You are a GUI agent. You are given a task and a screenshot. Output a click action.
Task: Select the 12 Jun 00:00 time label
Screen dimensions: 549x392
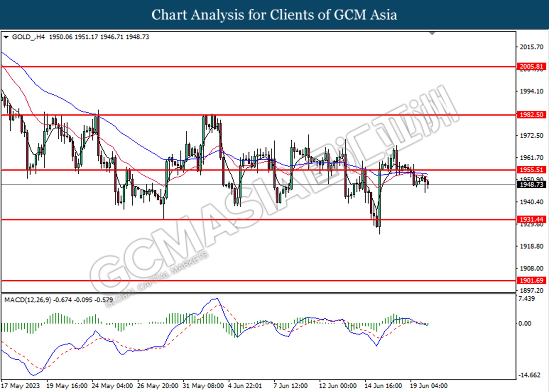[338, 386]
